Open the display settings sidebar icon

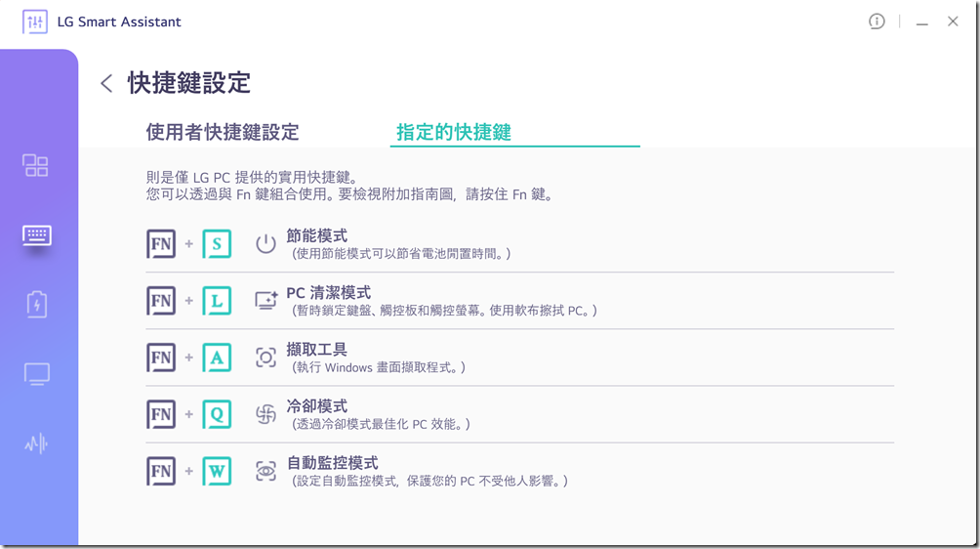(x=36, y=373)
